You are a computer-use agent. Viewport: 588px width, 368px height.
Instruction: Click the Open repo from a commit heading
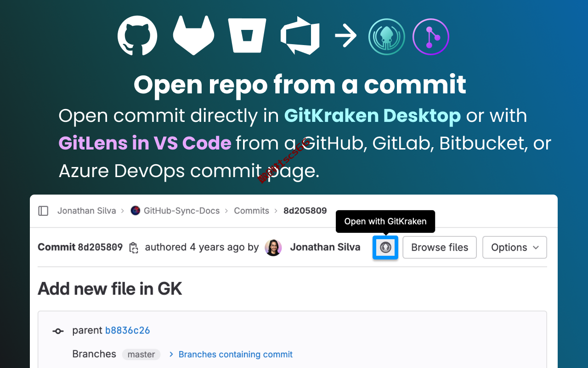(x=300, y=85)
